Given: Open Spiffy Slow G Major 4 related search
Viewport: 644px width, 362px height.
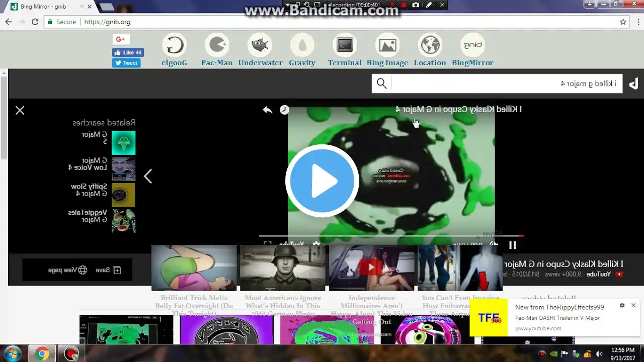Looking at the screenshot, I should [89, 190].
